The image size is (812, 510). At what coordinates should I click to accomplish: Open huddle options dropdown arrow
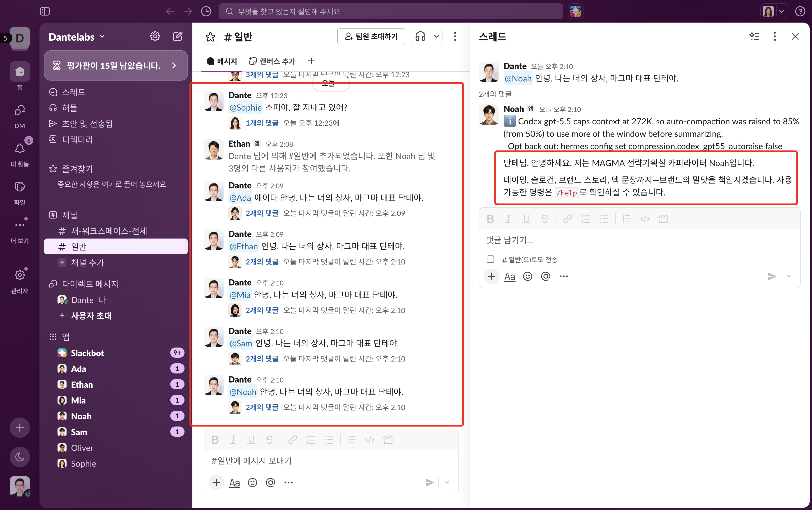436,36
